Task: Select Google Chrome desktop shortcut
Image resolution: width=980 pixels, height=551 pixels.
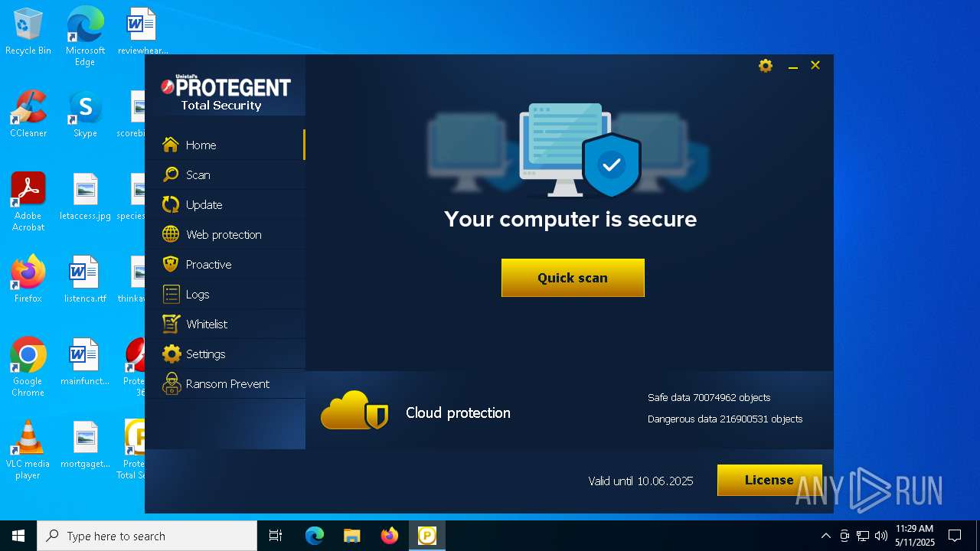Action: pos(28,367)
